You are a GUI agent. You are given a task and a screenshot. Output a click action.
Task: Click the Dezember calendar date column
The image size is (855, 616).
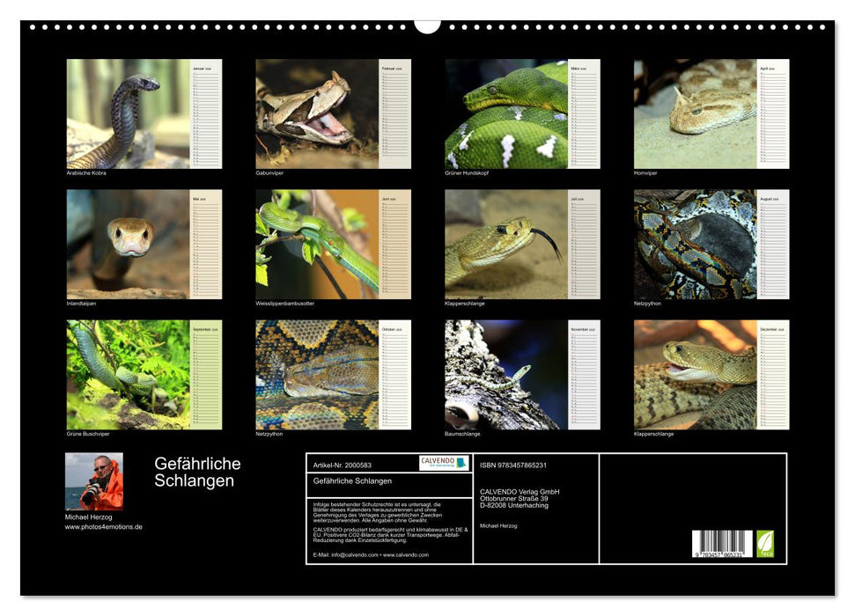773,374
